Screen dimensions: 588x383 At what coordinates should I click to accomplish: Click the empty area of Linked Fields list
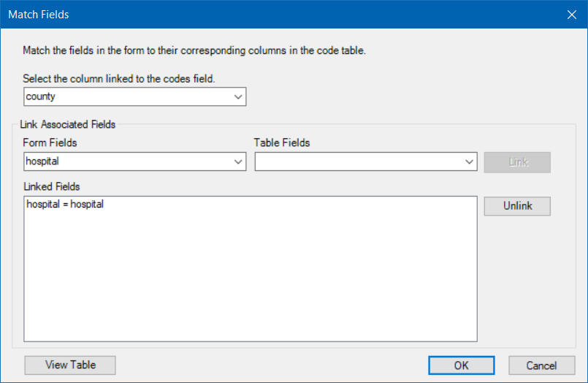250,278
